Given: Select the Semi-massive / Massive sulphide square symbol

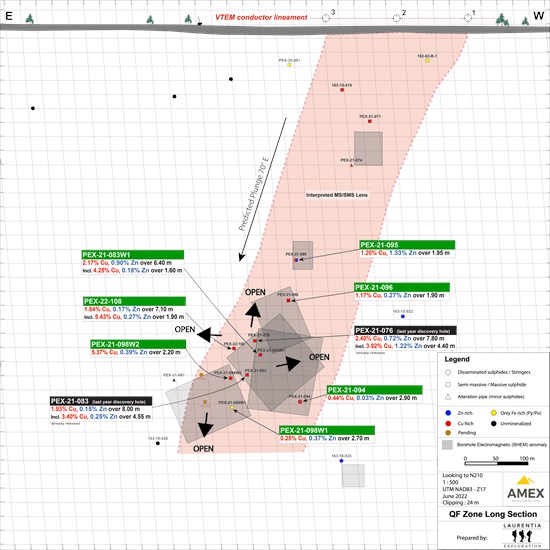Looking at the screenshot, I should 448,384.
